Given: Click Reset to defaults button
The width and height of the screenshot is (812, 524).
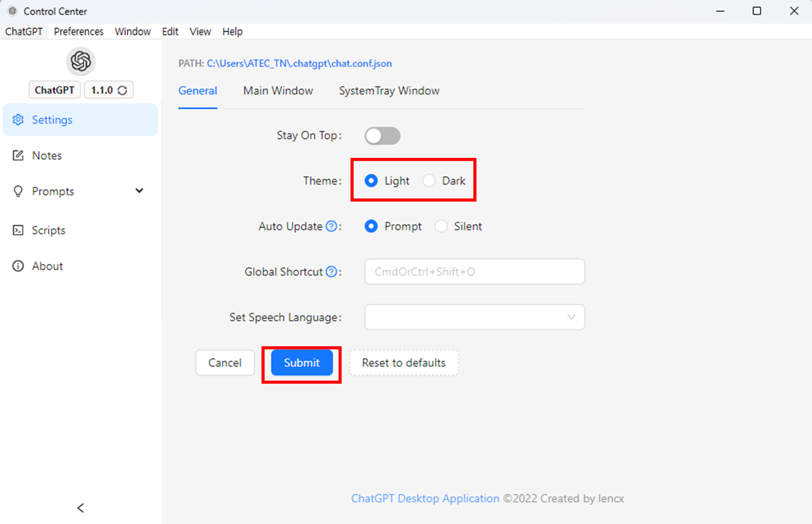Looking at the screenshot, I should tap(404, 362).
